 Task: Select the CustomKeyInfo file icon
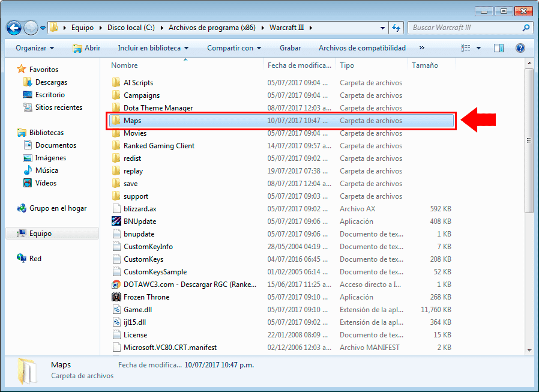click(116, 247)
